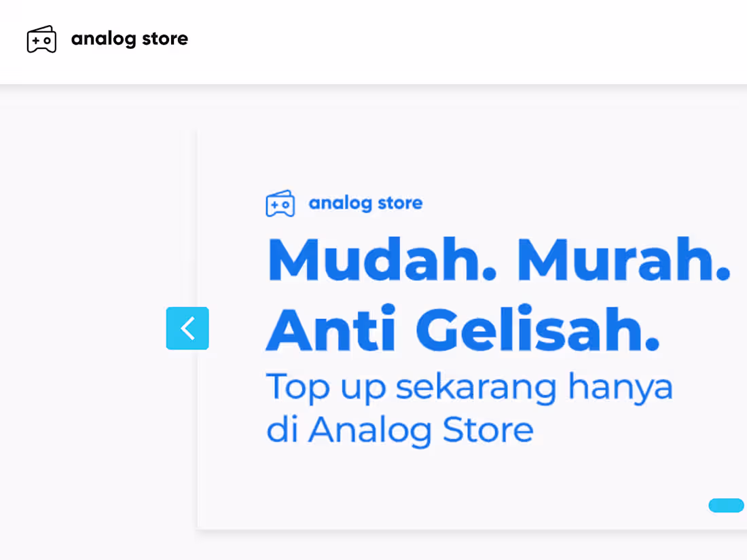Click the active blue carousel indicator pill
Image resolution: width=747 pixels, height=560 pixels.
click(725, 505)
